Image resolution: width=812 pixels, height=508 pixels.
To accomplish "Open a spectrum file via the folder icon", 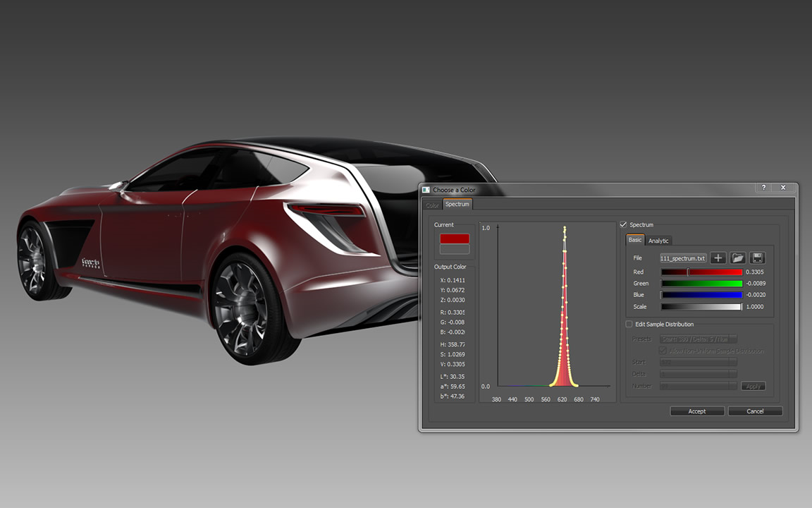I will click(x=737, y=258).
